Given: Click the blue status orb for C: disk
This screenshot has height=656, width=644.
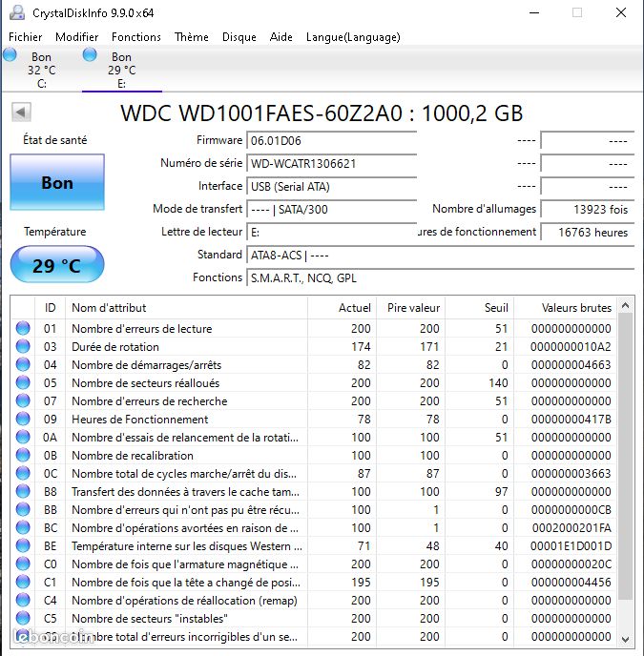Looking at the screenshot, I should [x=10, y=54].
